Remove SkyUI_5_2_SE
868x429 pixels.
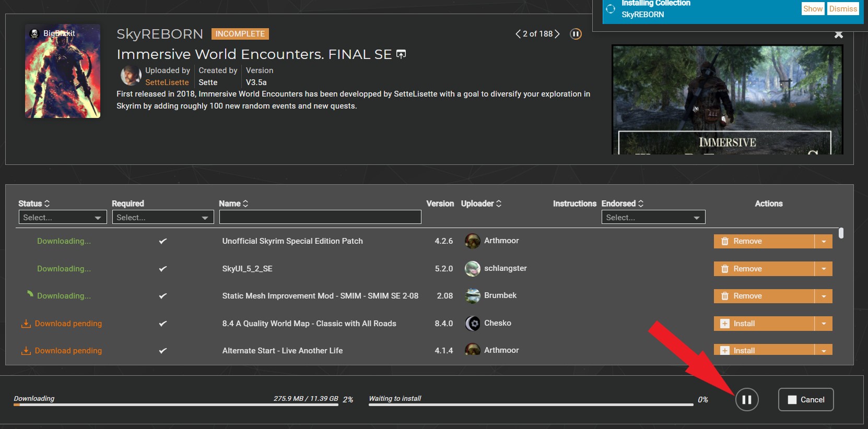click(764, 269)
